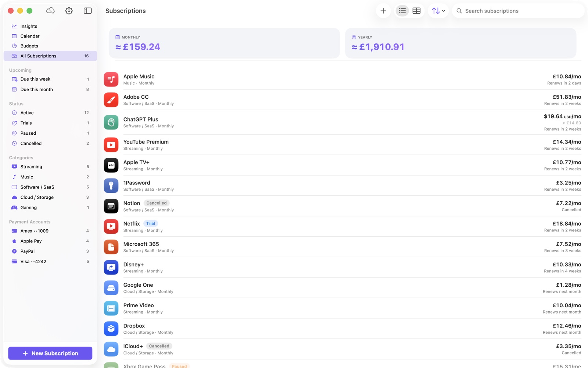Click the Netflix row icon
Viewport: 588px width, 368px height.
(111, 226)
